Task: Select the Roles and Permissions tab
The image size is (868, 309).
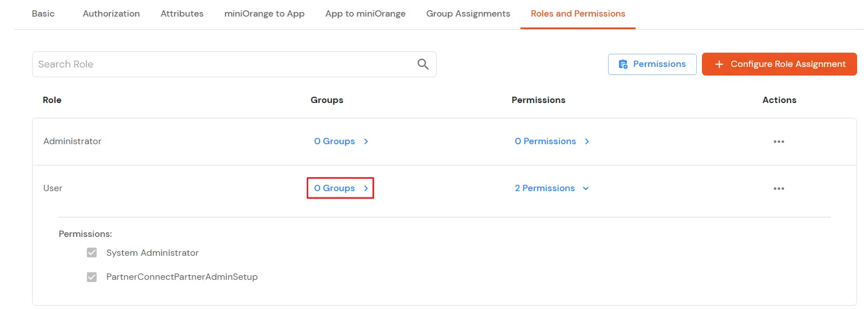Action: tap(578, 14)
